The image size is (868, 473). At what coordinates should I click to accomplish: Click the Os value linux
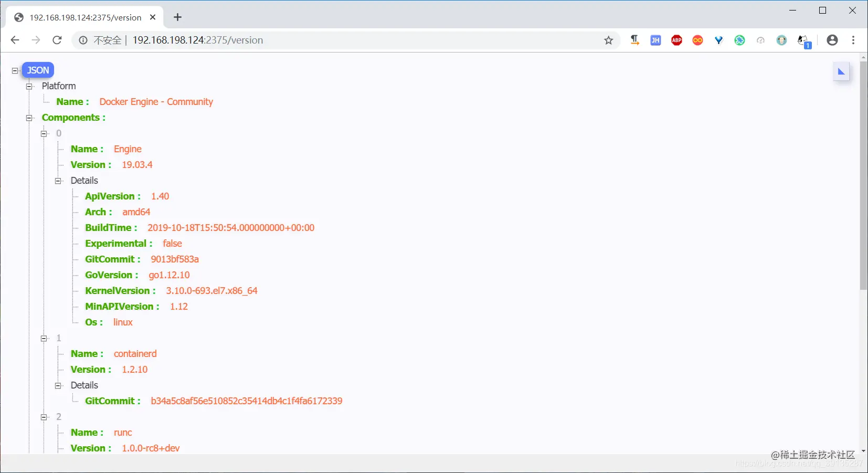[x=123, y=322]
